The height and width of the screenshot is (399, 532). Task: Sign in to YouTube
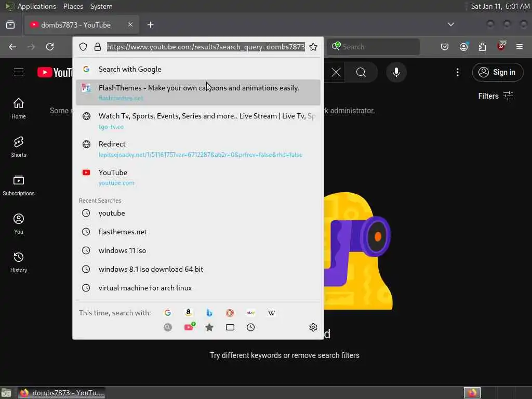pyautogui.click(x=498, y=72)
